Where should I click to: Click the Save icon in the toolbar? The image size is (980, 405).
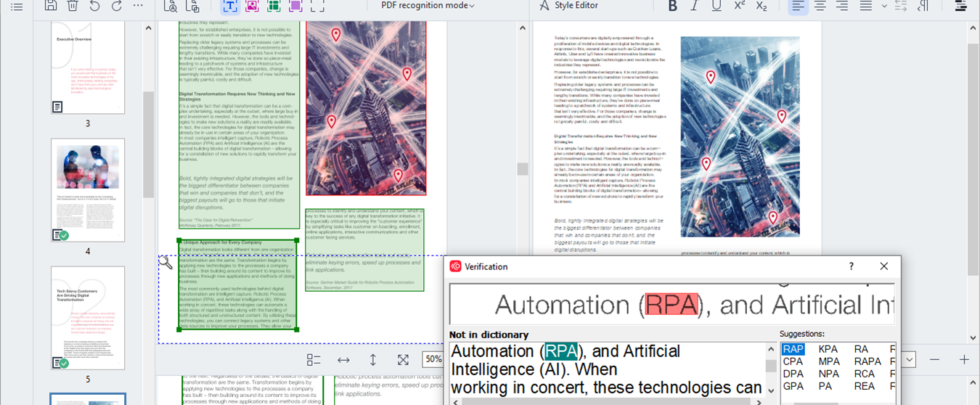coord(51,6)
